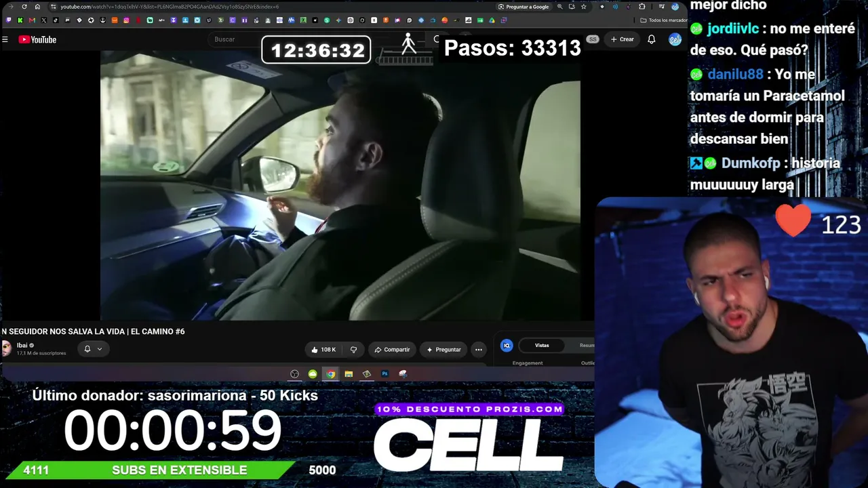
Task: Switch to Google Chrome in the taskbar
Action: click(331, 374)
